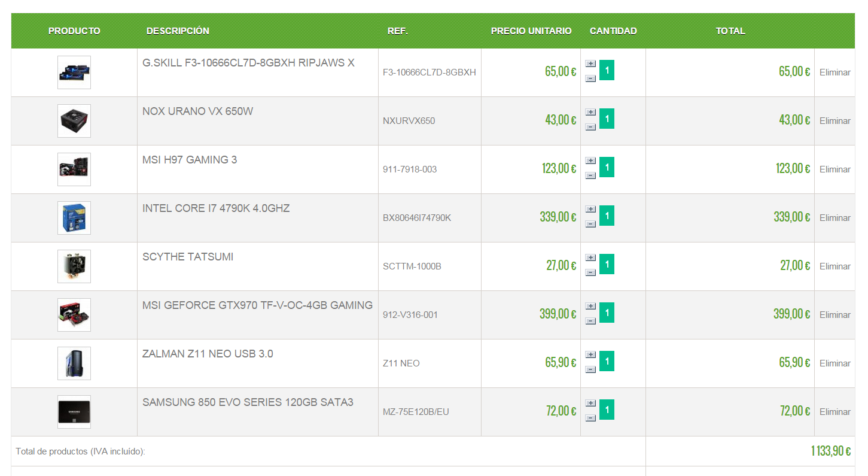The width and height of the screenshot is (868, 476).
Task: Click the quantity field for MSI GeForce GTX970
Action: pyautogui.click(x=607, y=313)
